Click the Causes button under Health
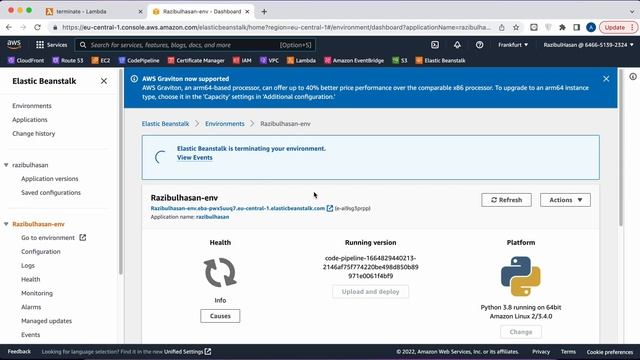This screenshot has width=640, height=360. point(220,316)
